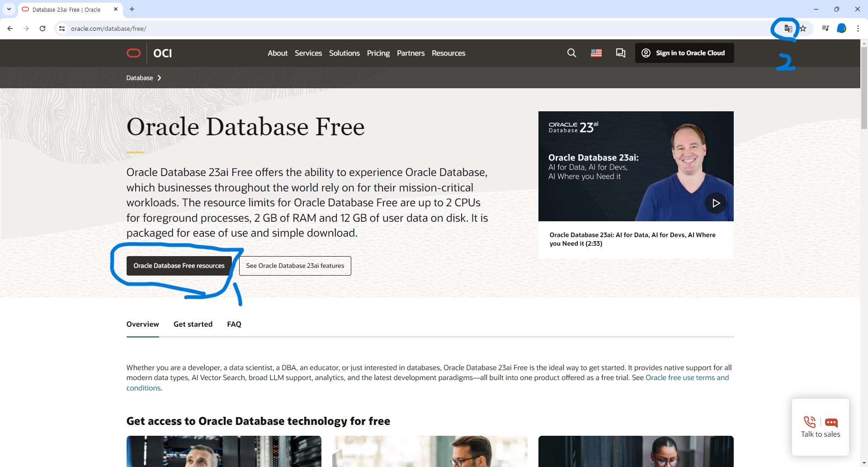Switch to the Get started tab

193,324
